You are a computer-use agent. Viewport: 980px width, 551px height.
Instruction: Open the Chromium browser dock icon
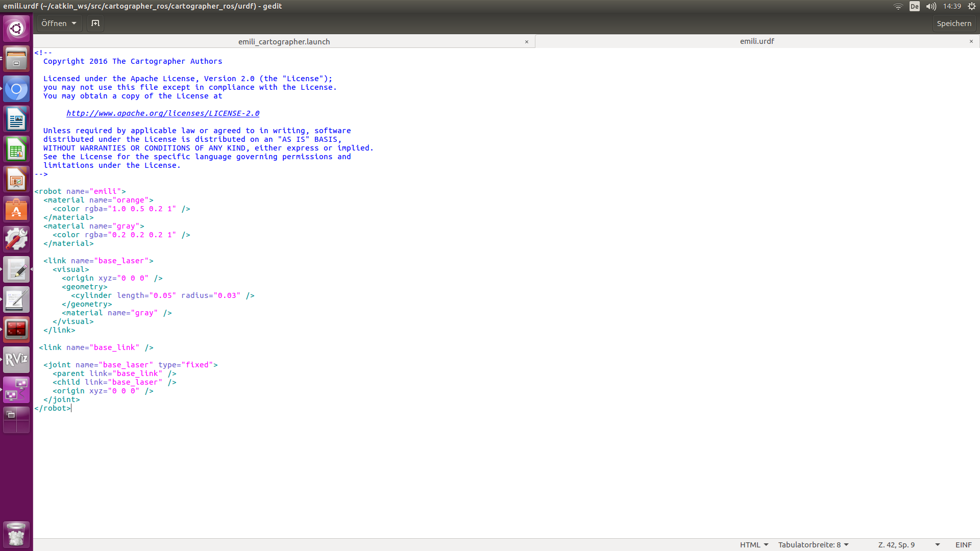16,90
